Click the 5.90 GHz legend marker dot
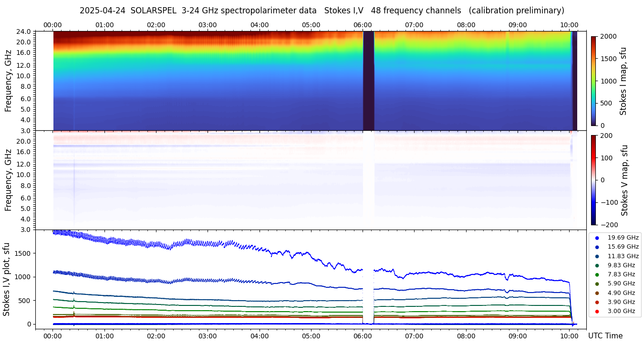 [597, 284]
